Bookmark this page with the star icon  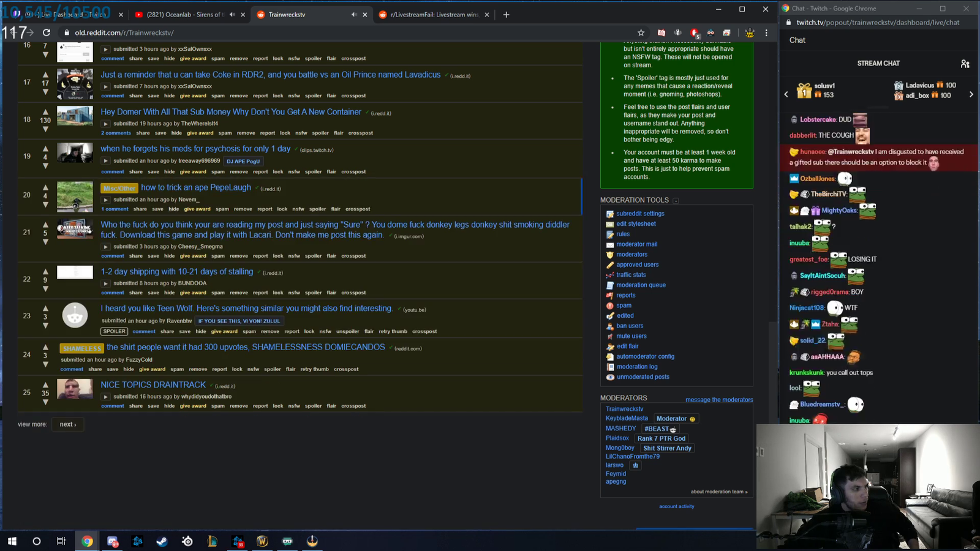pyautogui.click(x=641, y=32)
